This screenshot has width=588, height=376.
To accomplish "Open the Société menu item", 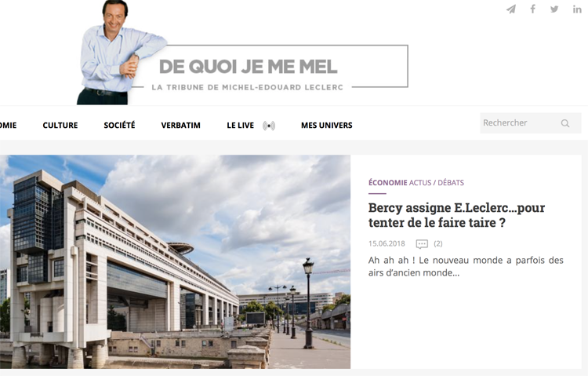I will coord(119,125).
